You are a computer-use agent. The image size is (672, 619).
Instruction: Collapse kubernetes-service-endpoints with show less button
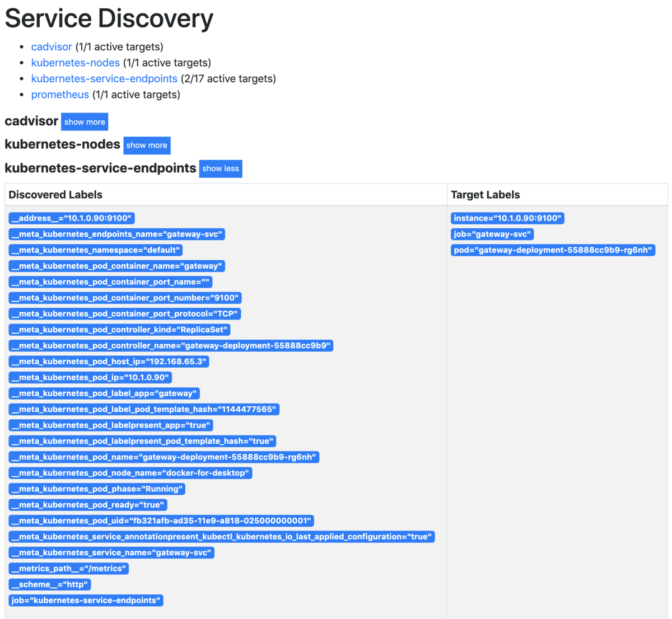tap(221, 168)
